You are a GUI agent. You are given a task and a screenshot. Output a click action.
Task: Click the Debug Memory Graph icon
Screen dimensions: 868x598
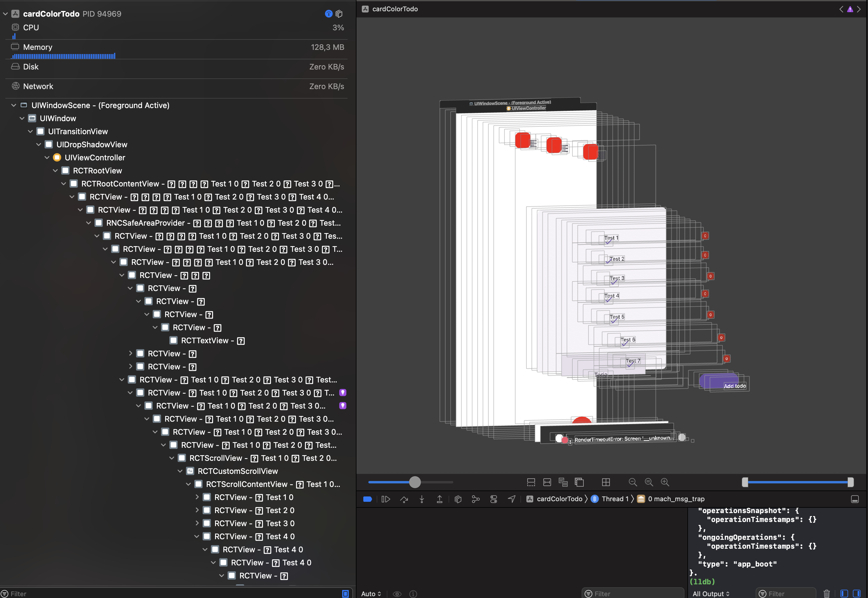click(x=476, y=499)
